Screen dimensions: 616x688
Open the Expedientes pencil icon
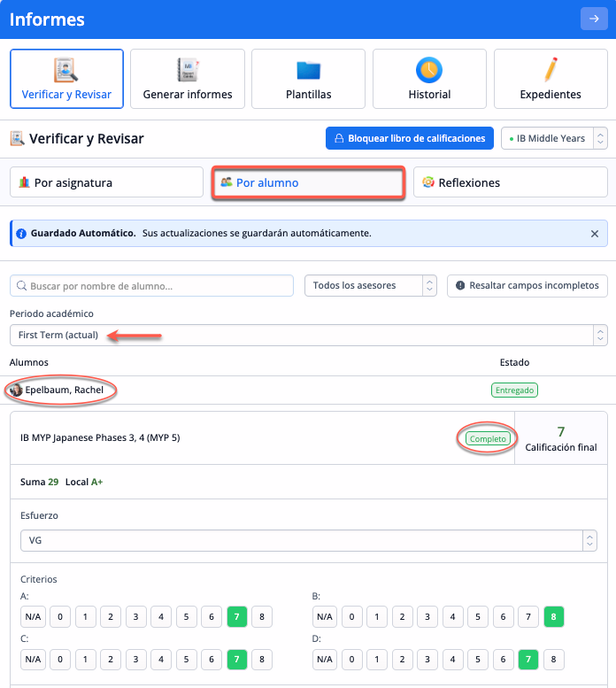[x=551, y=70]
